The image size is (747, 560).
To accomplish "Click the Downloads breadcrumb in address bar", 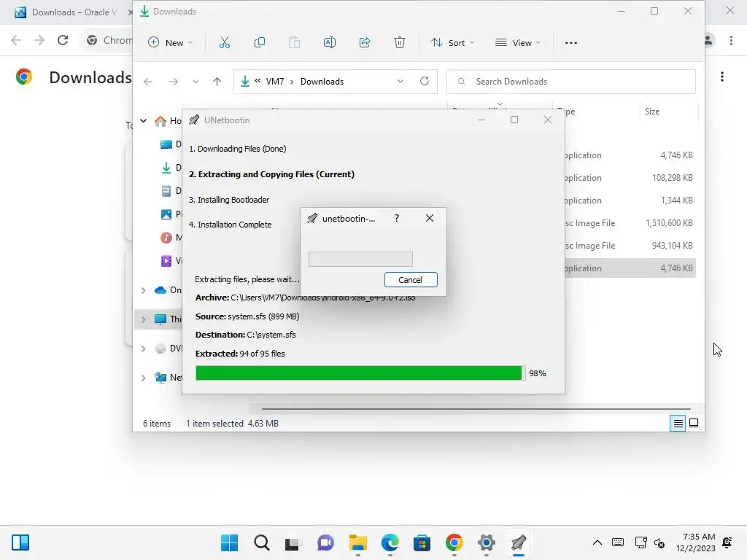I will pos(322,82).
